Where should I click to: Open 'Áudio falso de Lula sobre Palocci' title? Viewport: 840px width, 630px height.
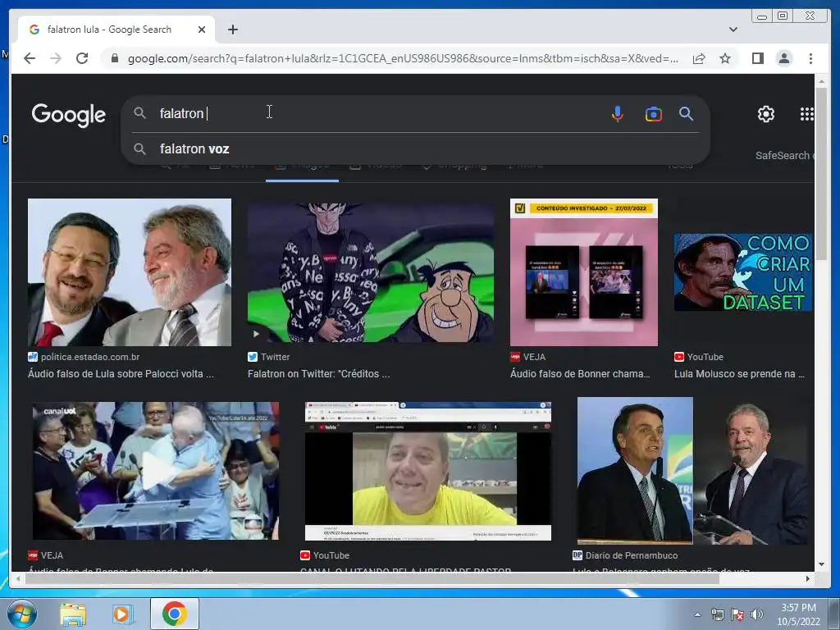(x=121, y=374)
